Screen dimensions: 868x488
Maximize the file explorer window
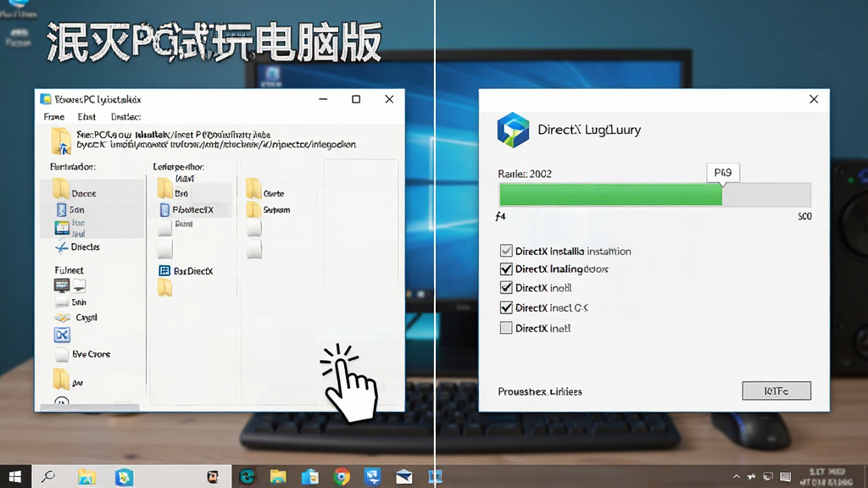tap(356, 99)
